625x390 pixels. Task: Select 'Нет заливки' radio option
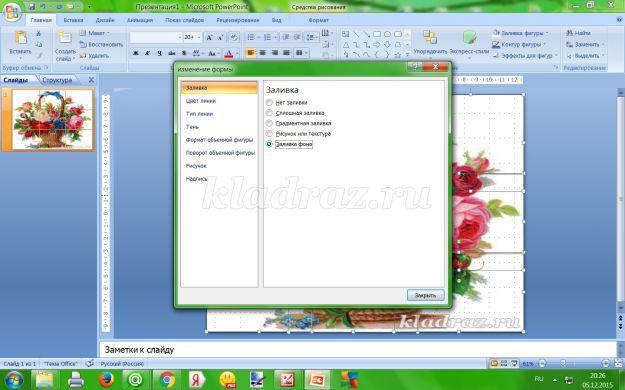pos(269,102)
